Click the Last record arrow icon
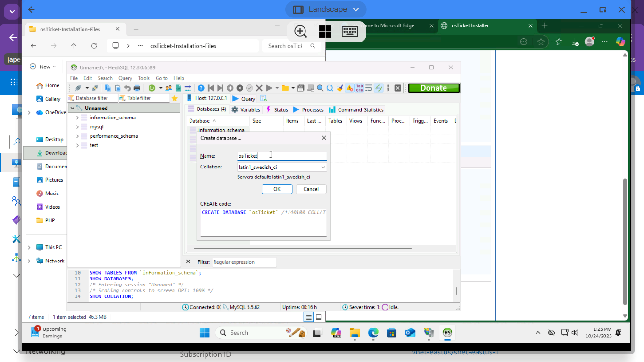644x362 pixels. [x=220, y=88]
